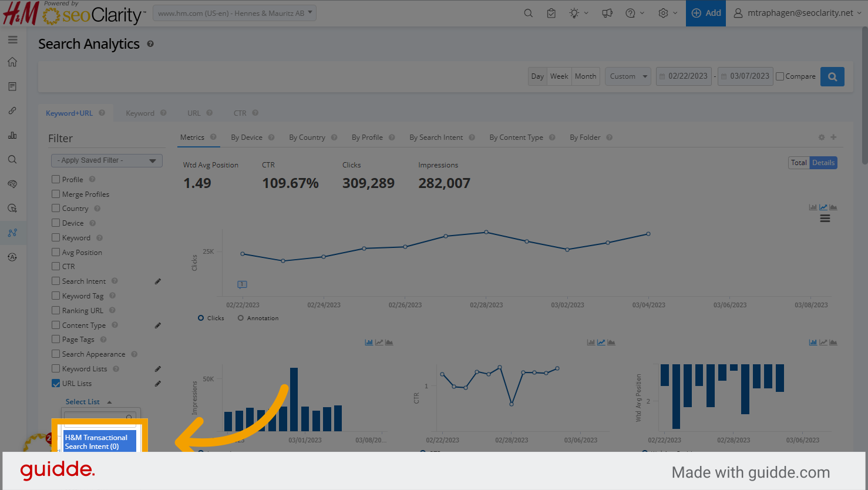Open the hm.com domain selector dropdown
The height and width of the screenshot is (490, 868).
(x=234, y=13)
